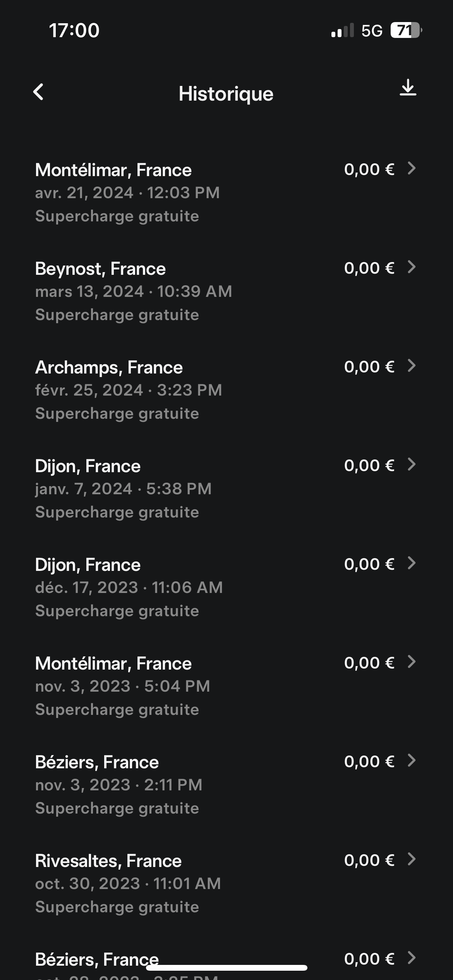Tap the battery level icon
Screen dimensions: 453x980
click(x=405, y=30)
